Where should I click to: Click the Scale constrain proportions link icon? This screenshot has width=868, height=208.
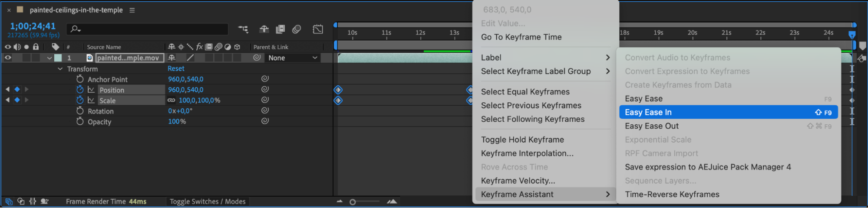[172, 101]
